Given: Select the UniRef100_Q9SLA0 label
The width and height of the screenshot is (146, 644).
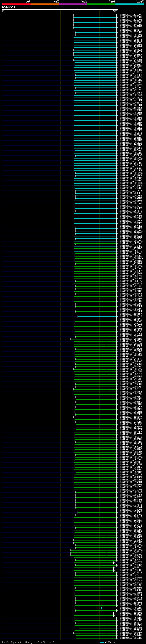Looking at the screenshot, I should [x=131, y=304].
